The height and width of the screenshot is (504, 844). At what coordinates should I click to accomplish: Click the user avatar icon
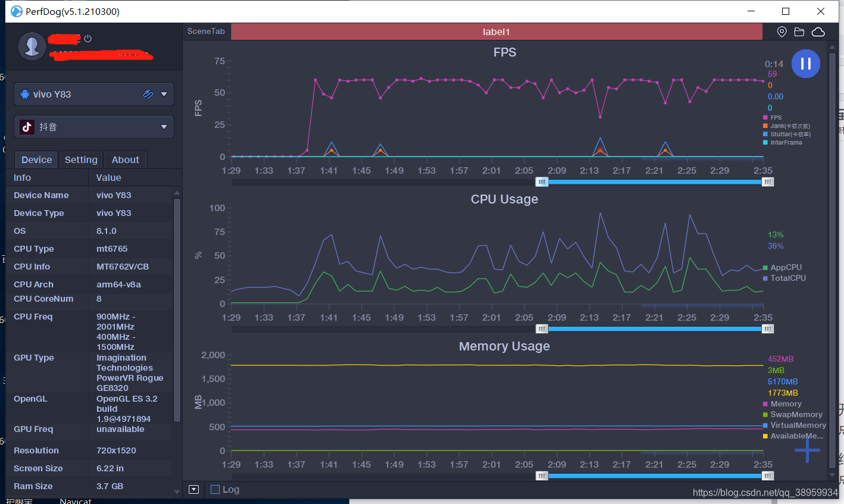(x=32, y=46)
